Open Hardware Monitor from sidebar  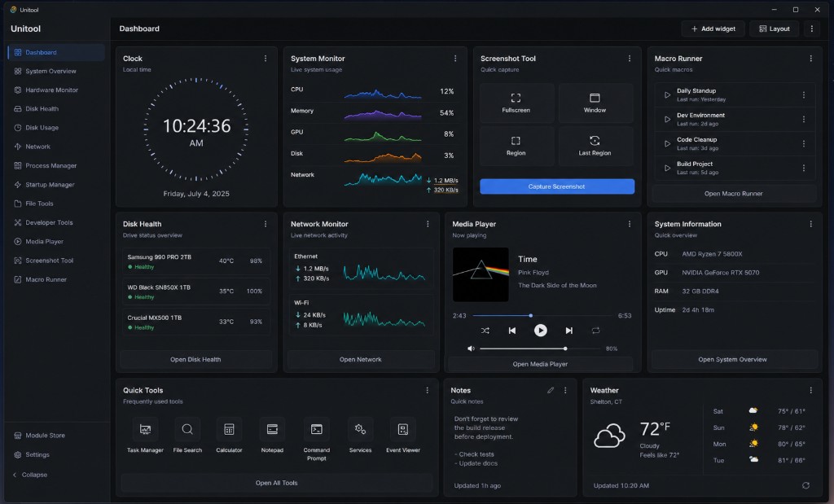tap(56, 90)
